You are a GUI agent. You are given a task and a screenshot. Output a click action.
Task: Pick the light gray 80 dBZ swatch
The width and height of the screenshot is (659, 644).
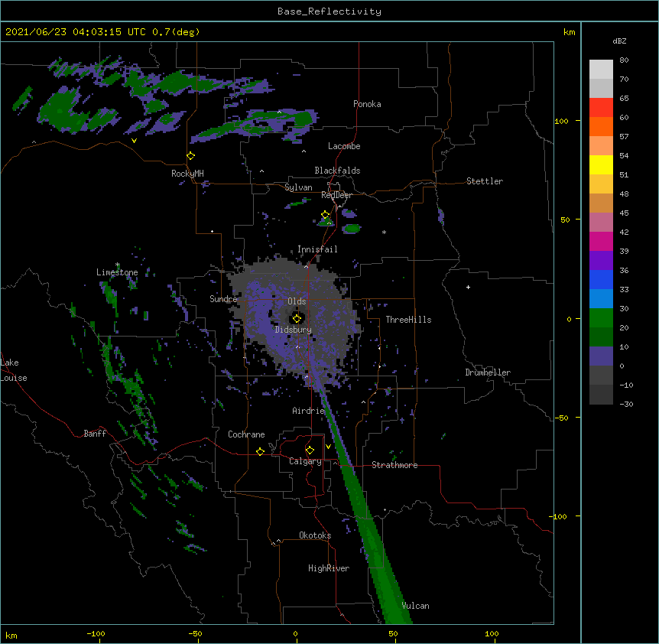click(x=601, y=70)
